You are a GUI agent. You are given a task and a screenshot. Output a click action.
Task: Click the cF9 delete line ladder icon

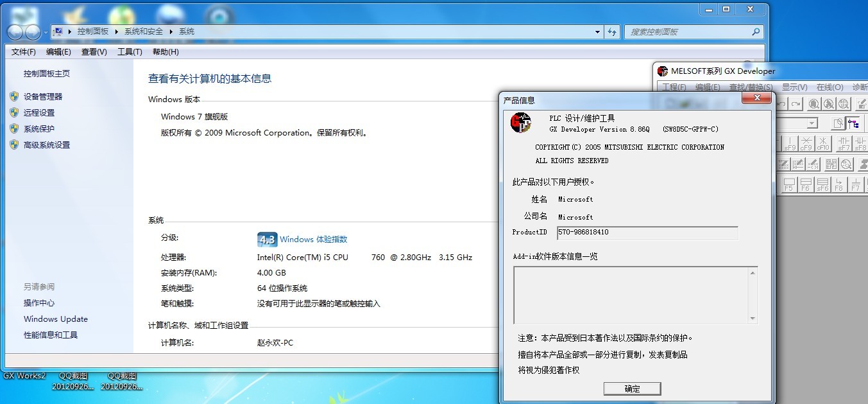coord(806,144)
